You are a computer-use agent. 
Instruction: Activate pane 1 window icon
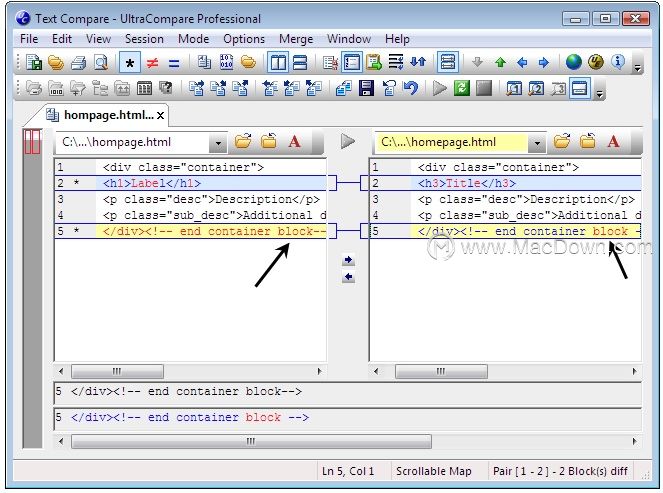click(x=514, y=89)
